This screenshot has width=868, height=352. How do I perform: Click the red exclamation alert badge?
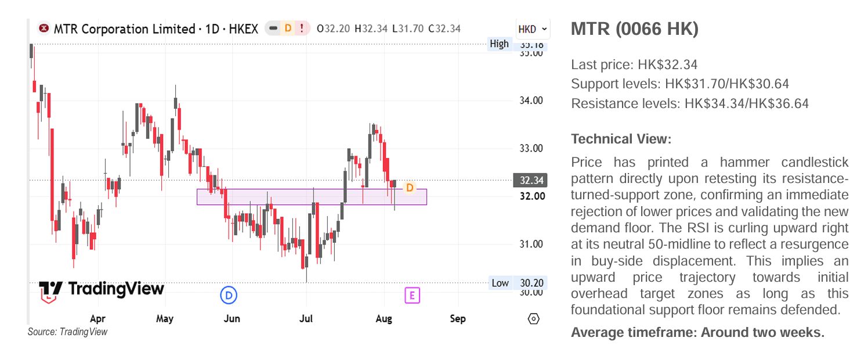[302, 28]
